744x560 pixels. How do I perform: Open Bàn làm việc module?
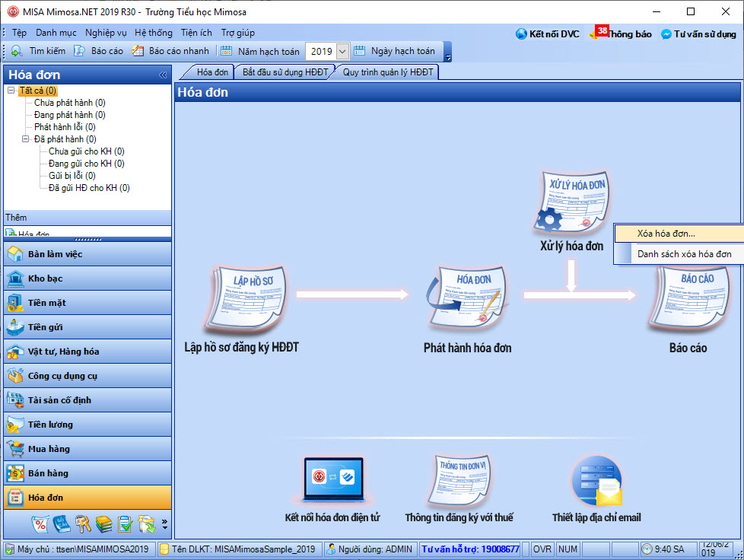[x=87, y=254]
